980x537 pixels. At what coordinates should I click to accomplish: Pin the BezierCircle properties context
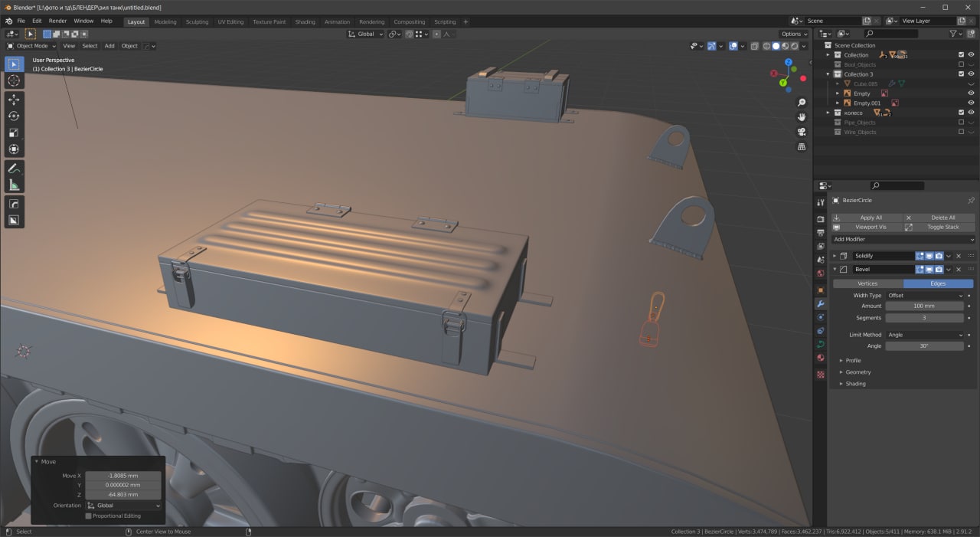[x=972, y=200]
